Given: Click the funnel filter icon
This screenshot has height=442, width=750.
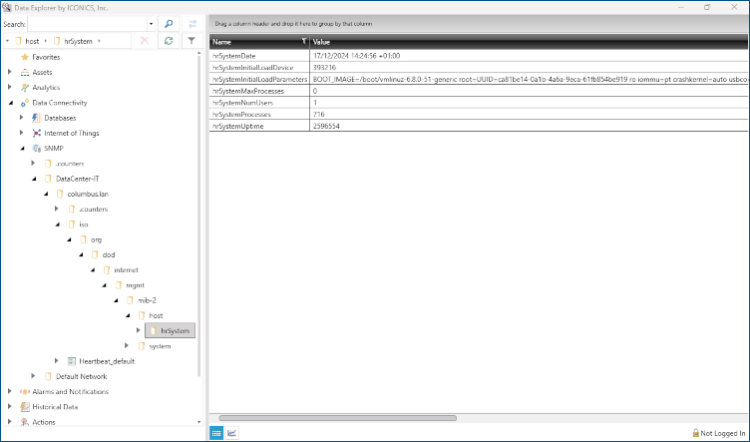Looking at the screenshot, I should tap(191, 41).
